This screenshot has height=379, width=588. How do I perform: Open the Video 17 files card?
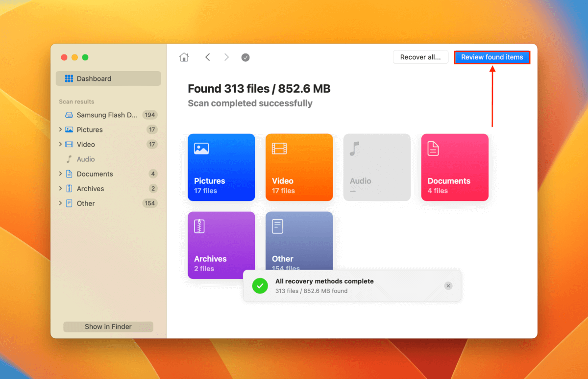tap(299, 167)
